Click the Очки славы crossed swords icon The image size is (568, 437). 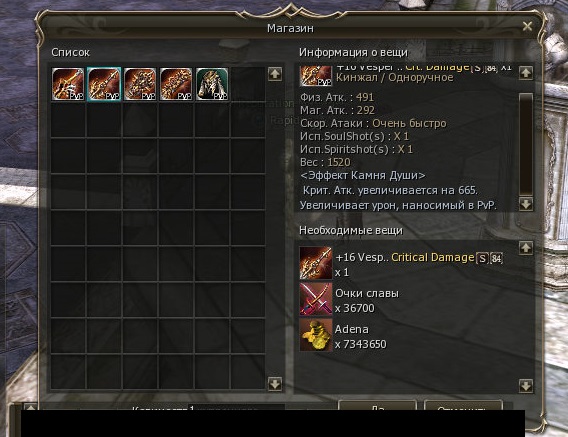pos(316,299)
